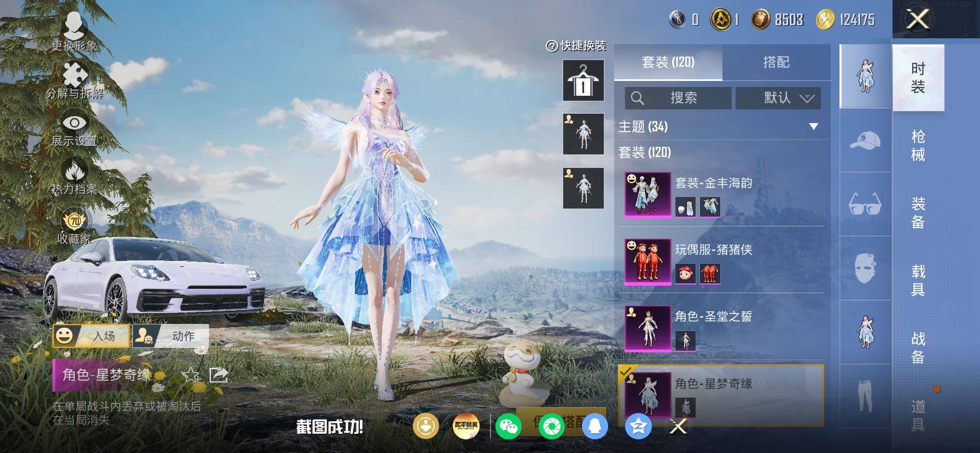This screenshot has height=453, width=980.
Task: Click the 套装 (120) section header
Action: point(645,152)
